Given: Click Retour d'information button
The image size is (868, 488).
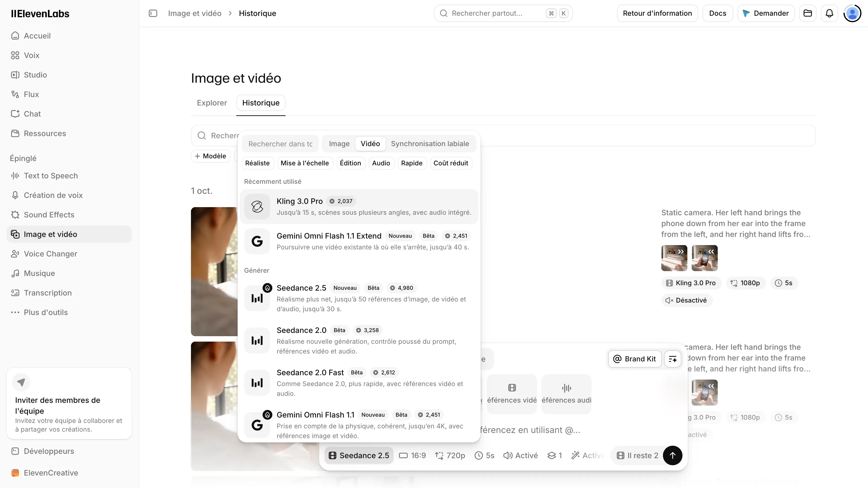Looking at the screenshot, I should tap(658, 13).
